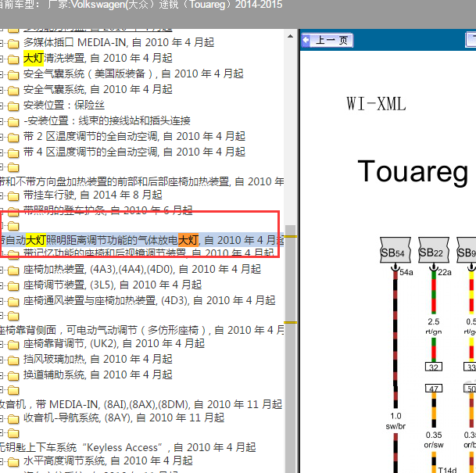The image size is (476, 473).
Task: Open folder icon for 多媒体插口 MEDIA-IN
Action: [x=13, y=44]
